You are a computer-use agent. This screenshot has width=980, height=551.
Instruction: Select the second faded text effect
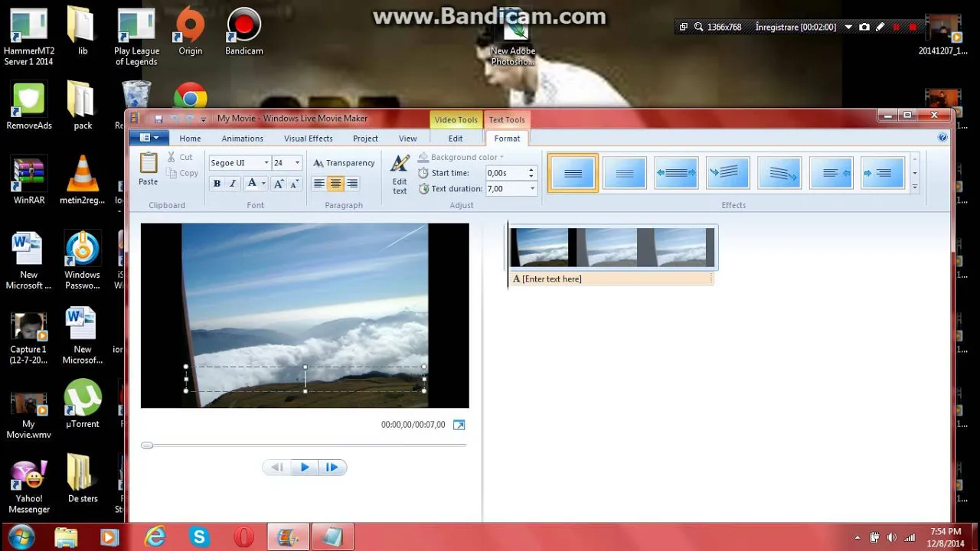pos(625,173)
